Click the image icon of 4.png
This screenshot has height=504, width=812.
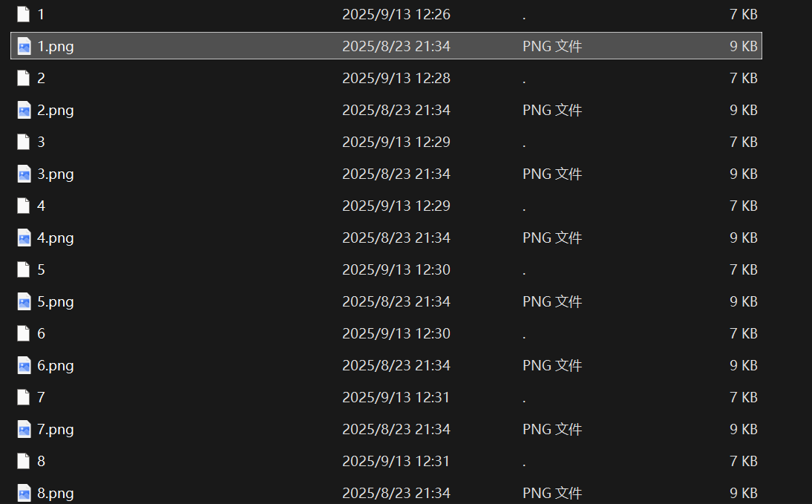pyautogui.click(x=24, y=238)
